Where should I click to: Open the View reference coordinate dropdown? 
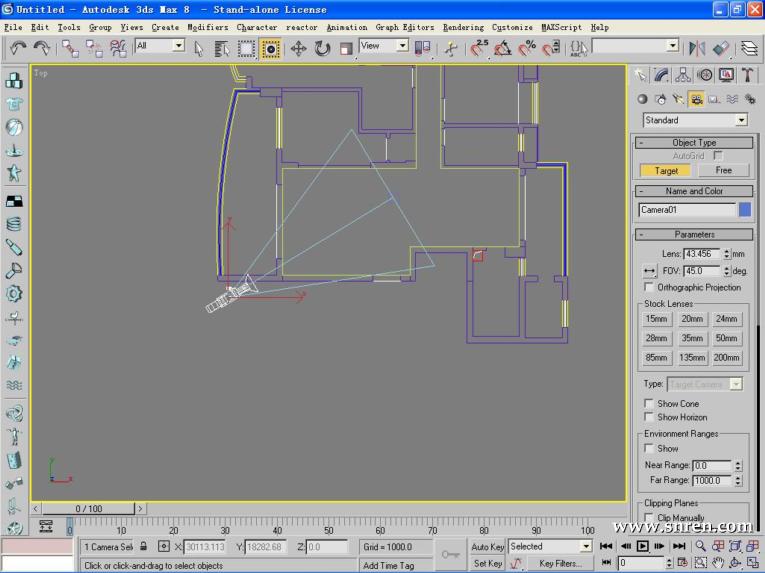click(x=384, y=46)
